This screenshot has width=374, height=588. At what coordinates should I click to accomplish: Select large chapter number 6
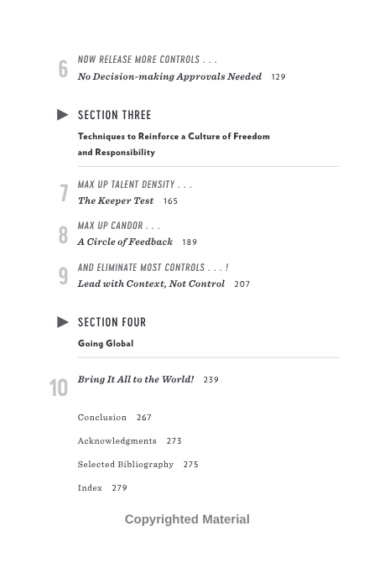[x=63, y=69]
